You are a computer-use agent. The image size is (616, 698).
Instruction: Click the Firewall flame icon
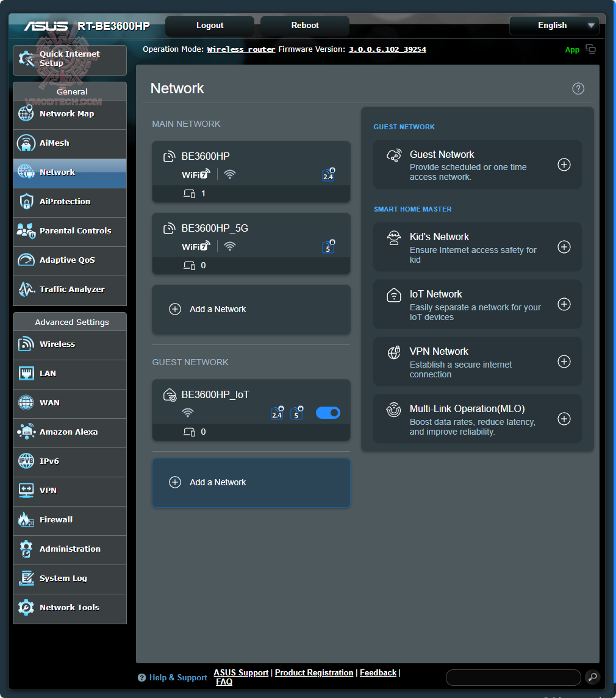(x=26, y=519)
